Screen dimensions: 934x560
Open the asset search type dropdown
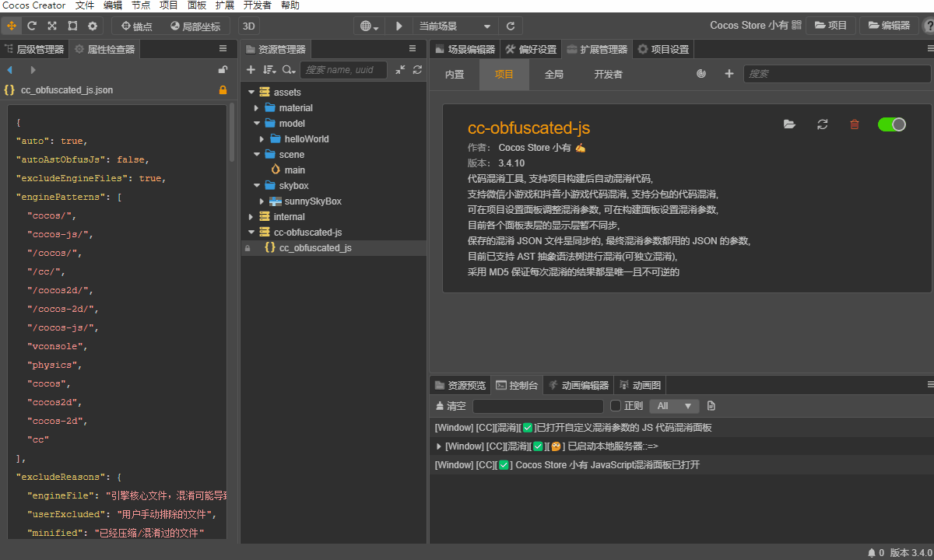[289, 70]
